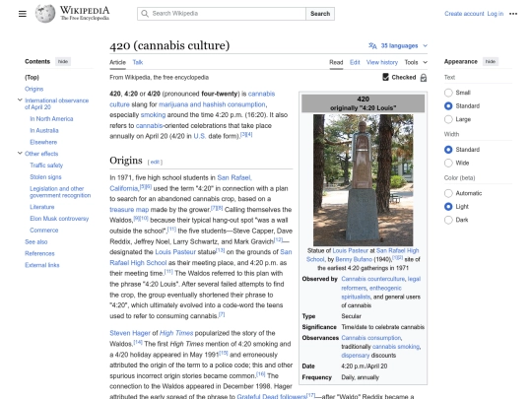
Task: Select Large text size
Action: tap(448, 119)
